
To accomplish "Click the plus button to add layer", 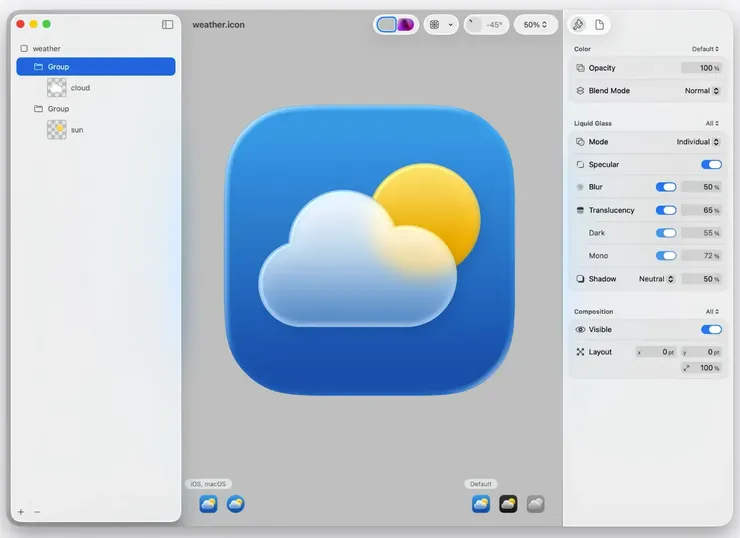I will 21,512.
